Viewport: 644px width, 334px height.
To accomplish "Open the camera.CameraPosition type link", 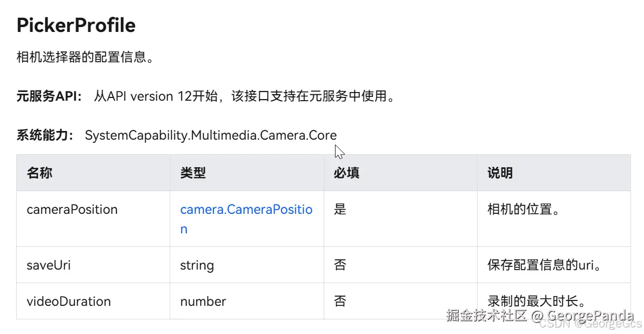I will pos(246,210).
